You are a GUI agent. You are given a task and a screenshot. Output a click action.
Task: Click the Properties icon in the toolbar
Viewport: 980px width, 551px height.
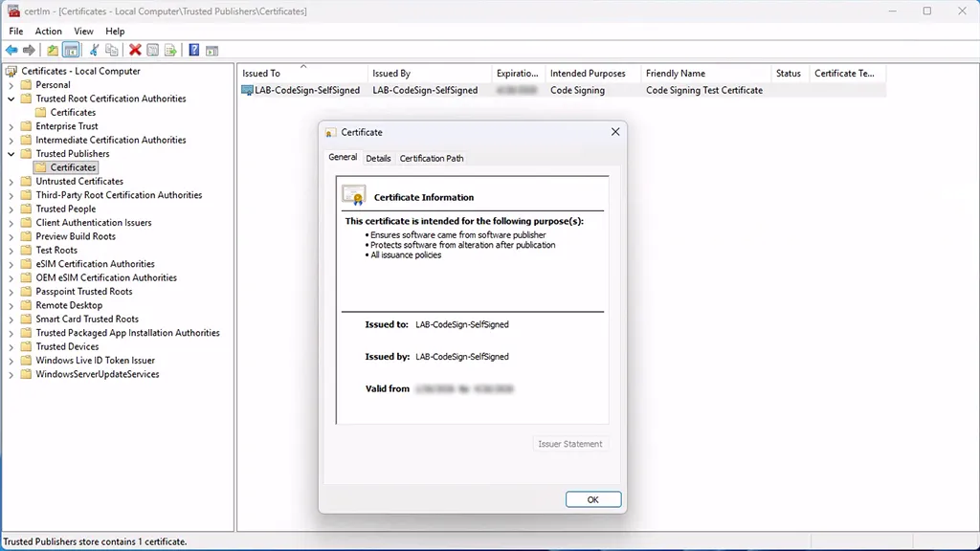click(152, 50)
